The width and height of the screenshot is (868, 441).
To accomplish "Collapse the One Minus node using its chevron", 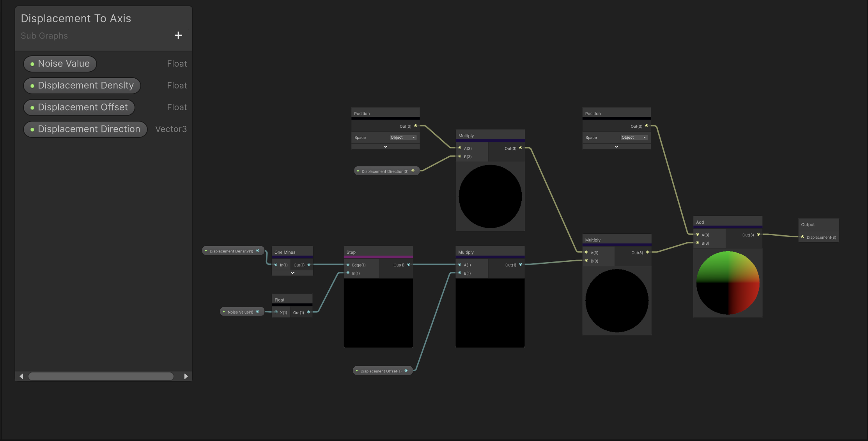I will click(292, 273).
